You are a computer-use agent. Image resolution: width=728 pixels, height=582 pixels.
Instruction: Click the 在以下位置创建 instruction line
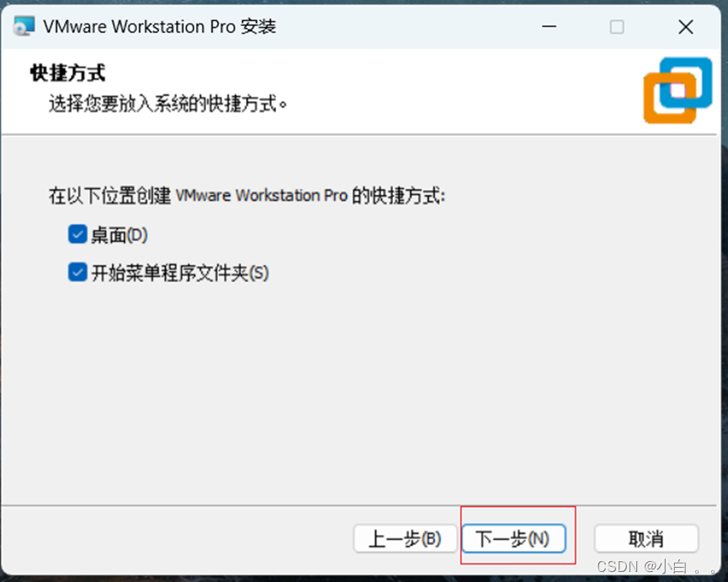point(247,195)
